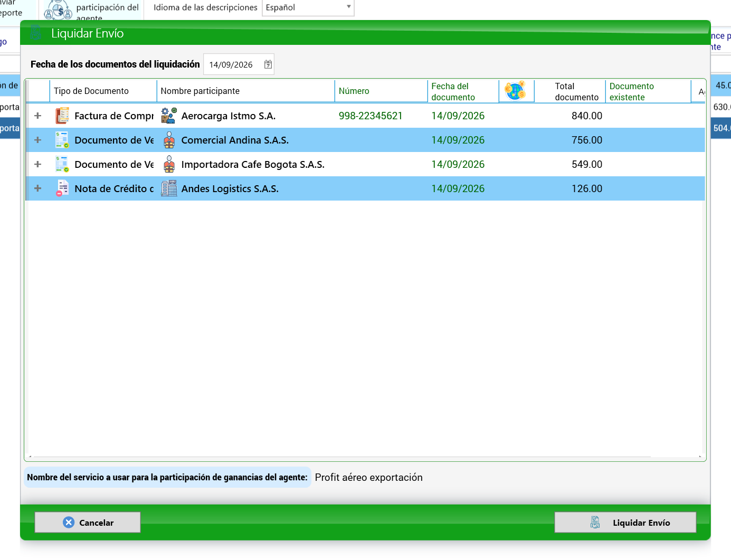Click the Importadora Cafe Bogota sales document icon

pos(62,164)
